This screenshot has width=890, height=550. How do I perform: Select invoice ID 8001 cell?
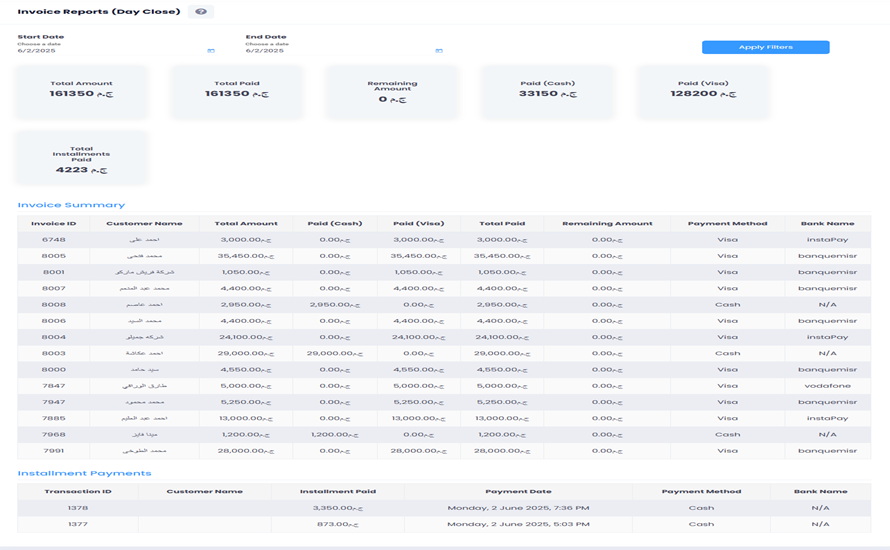point(53,272)
